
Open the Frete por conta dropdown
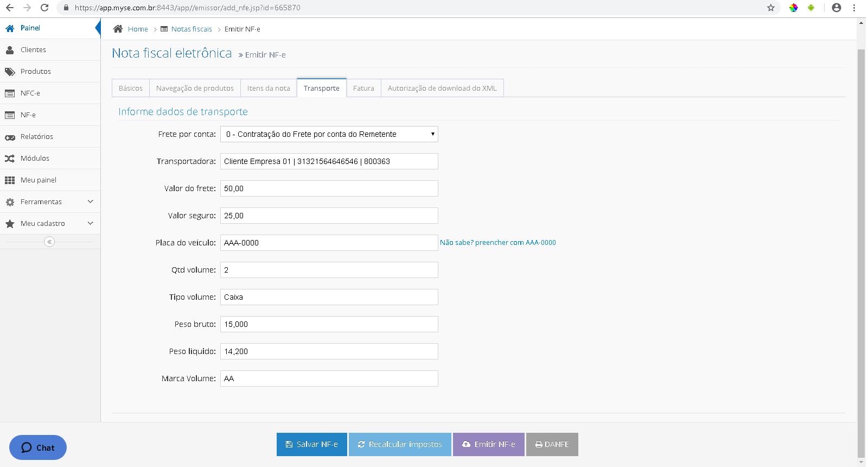pyautogui.click(x=329, y=134)
